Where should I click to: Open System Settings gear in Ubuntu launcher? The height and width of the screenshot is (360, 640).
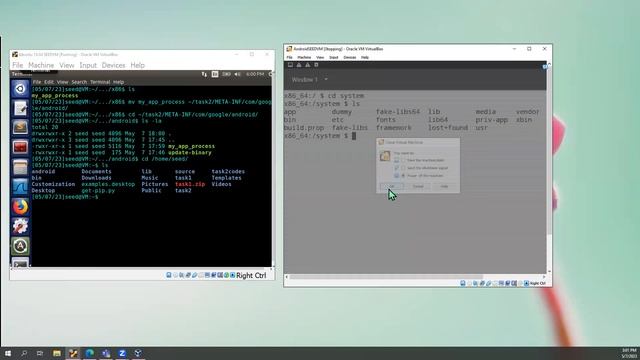tap(20, 226)
